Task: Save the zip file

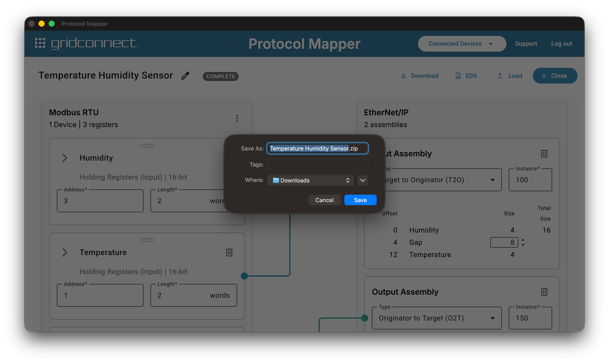Action: tap(360, 200)
